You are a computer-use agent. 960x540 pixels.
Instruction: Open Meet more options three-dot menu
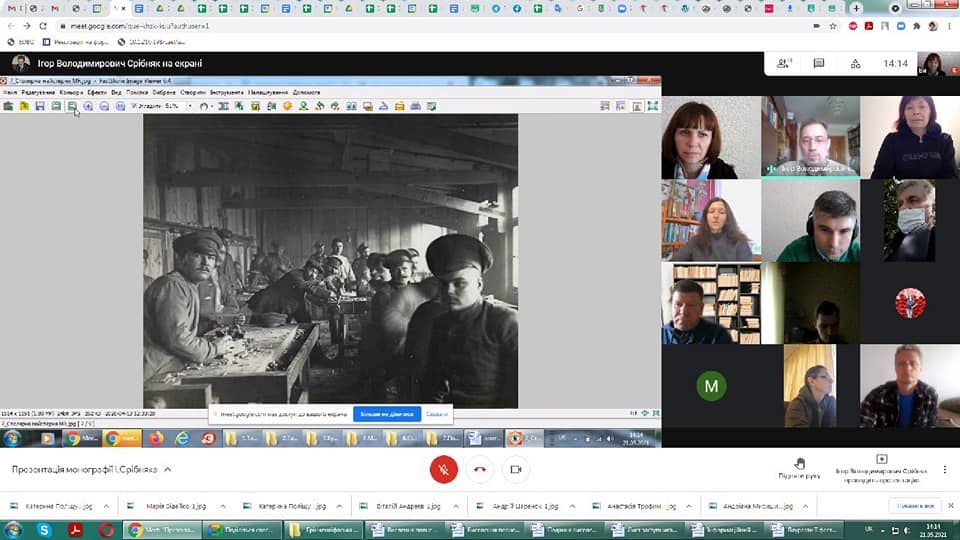coord(945,469)
